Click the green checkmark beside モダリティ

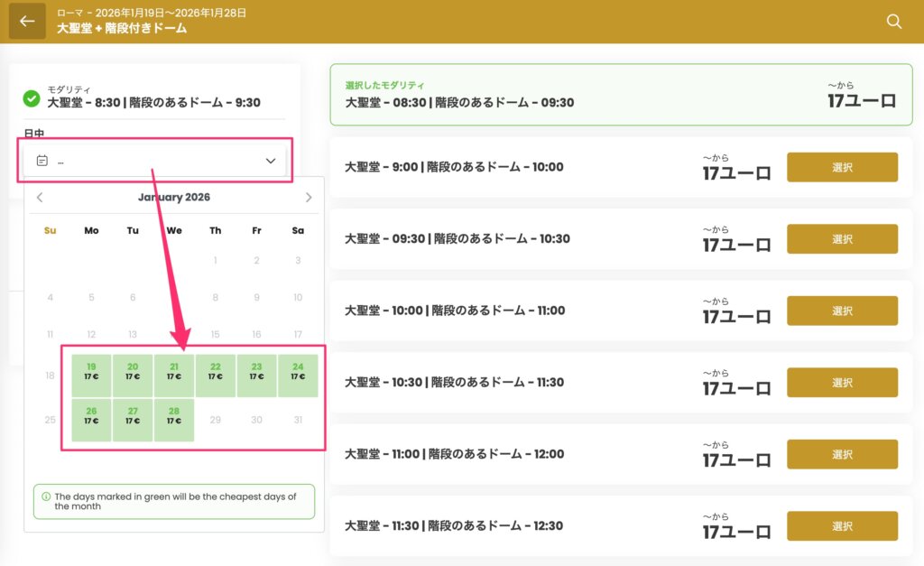[x=32, y=97]
